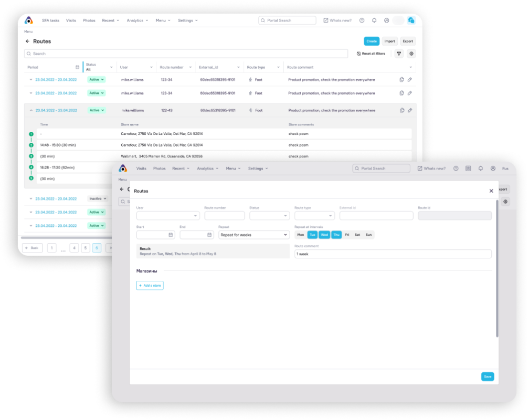Collapse the expanded route 122-43 row
Screen dimensions: 529x420
(x=31, y=110)
